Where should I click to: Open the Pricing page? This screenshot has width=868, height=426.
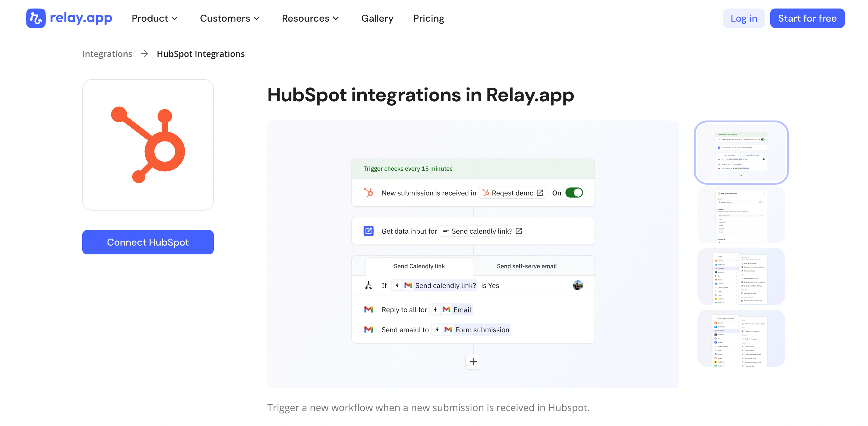click(x=428, y=18)
